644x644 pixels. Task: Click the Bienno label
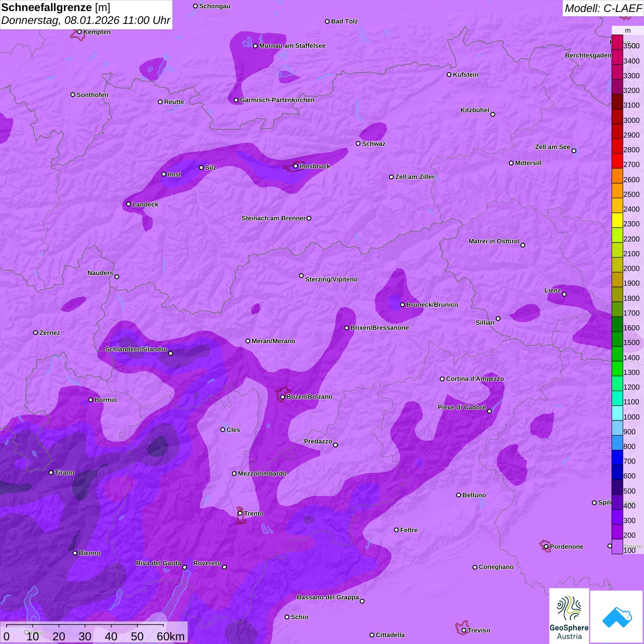coord(89,553)
